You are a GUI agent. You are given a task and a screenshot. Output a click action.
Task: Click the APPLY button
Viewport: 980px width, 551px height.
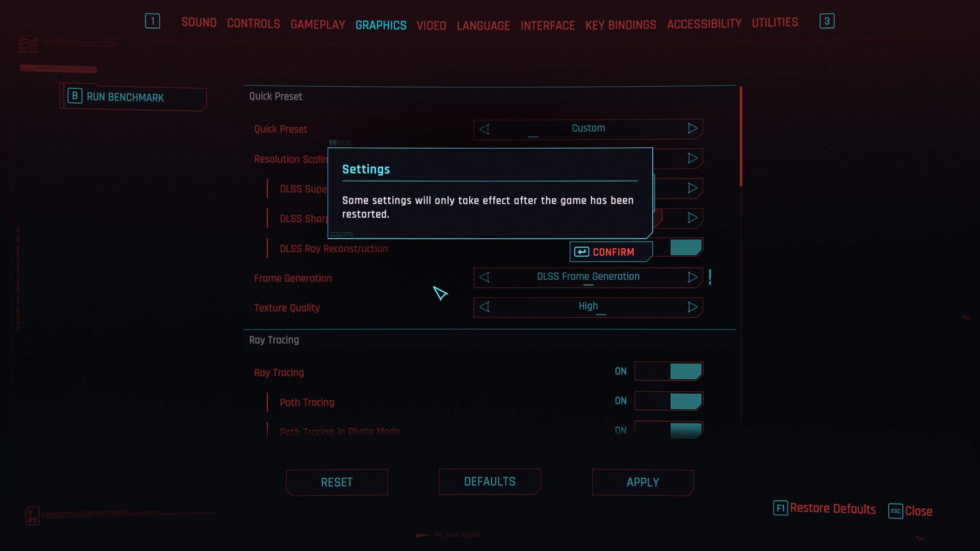tap(643, 483)
